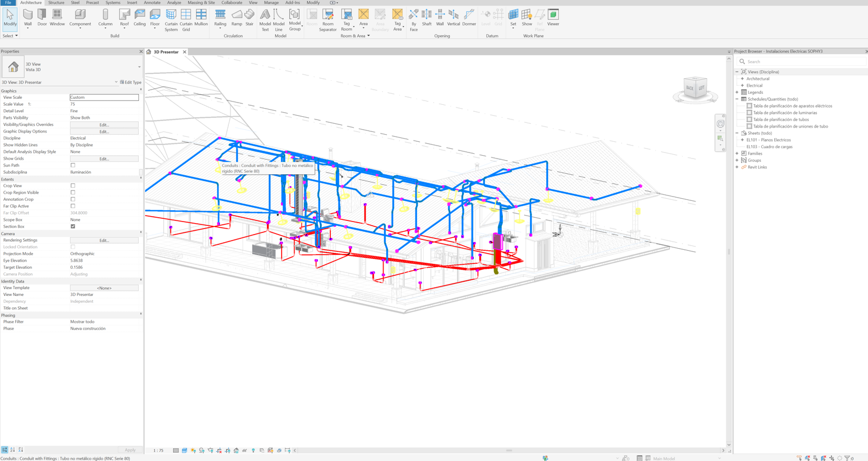
Task: Click the ViewCube in the 3D view
Action: click(x=695, y=89)
